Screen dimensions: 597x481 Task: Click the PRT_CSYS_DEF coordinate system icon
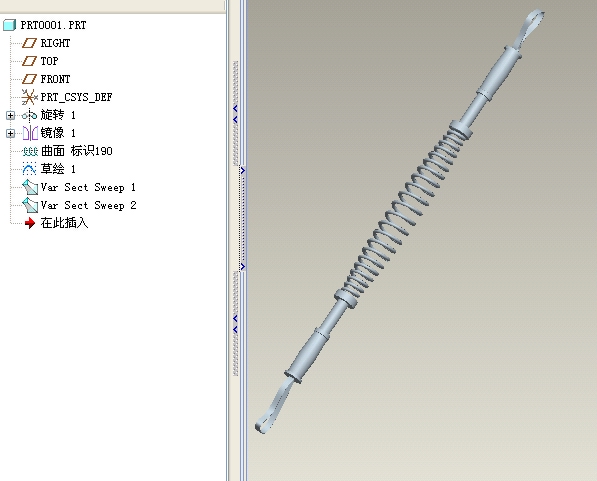[29, 97]
